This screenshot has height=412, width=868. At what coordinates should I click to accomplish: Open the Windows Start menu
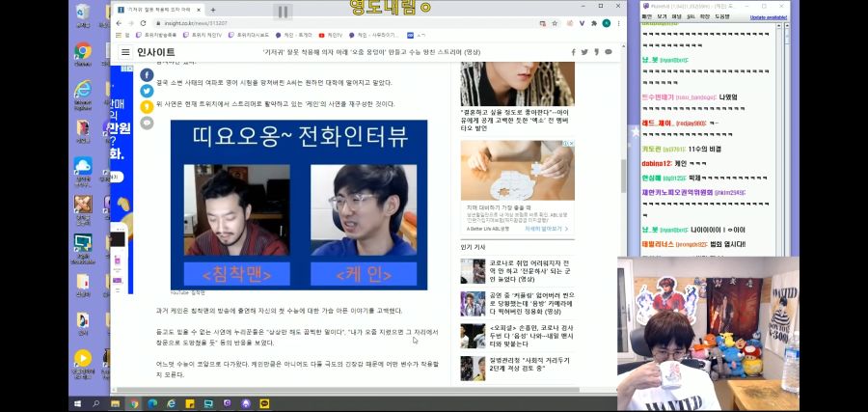[x=77, y=403]
